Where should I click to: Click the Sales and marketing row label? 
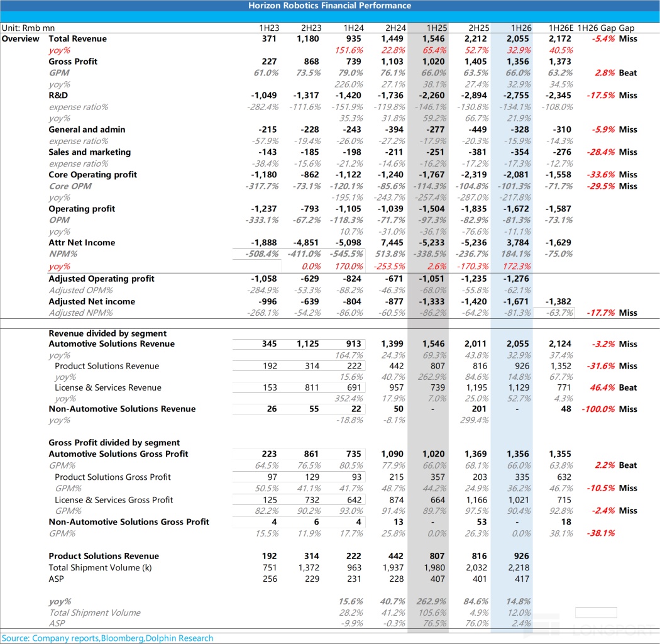pyautogui.click(x=90, y=152)
